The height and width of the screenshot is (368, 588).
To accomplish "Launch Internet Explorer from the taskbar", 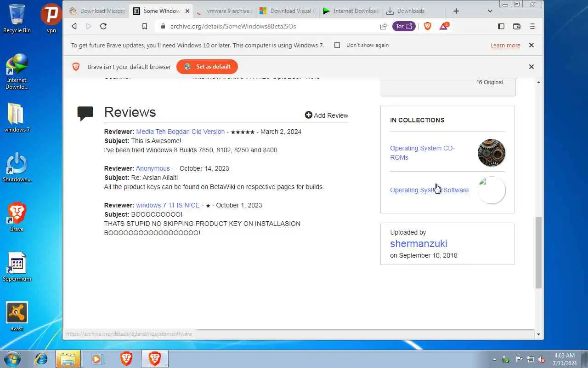I will (41, 359).
